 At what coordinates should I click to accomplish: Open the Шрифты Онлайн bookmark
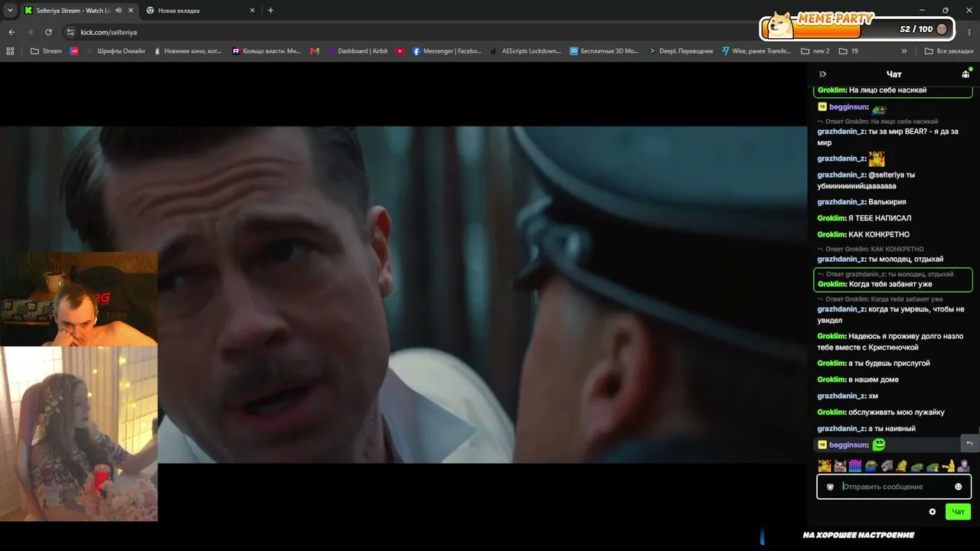point(116,51)
